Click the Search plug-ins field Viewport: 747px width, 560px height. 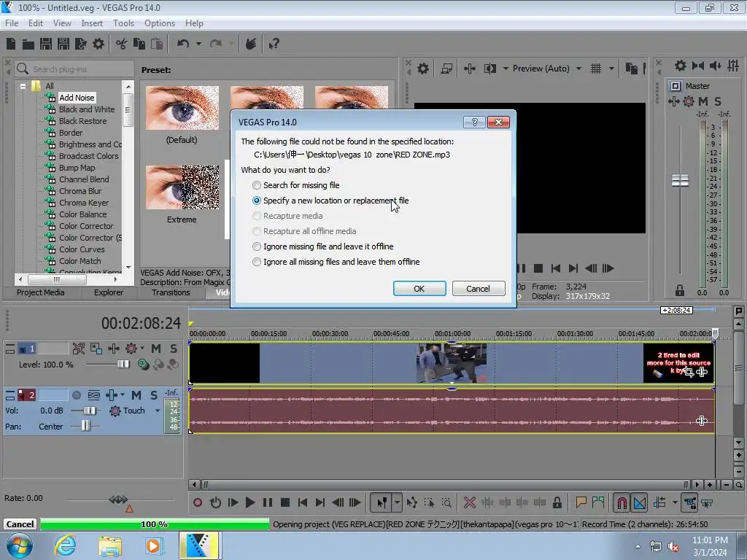74,69
